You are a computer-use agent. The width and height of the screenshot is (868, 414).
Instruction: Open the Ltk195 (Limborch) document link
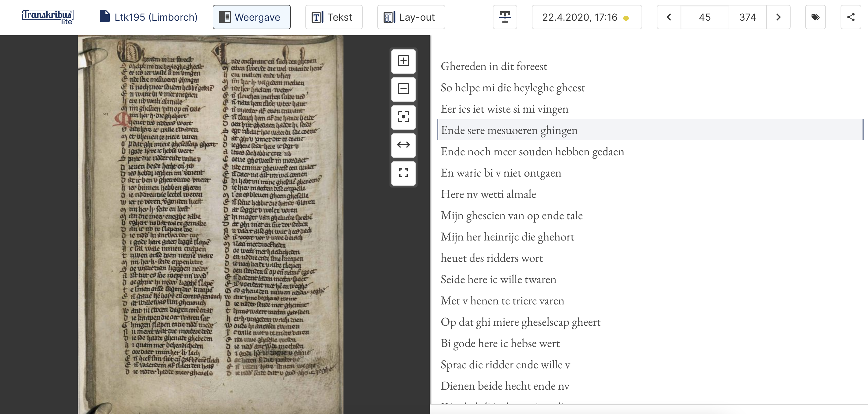[149, 17]
